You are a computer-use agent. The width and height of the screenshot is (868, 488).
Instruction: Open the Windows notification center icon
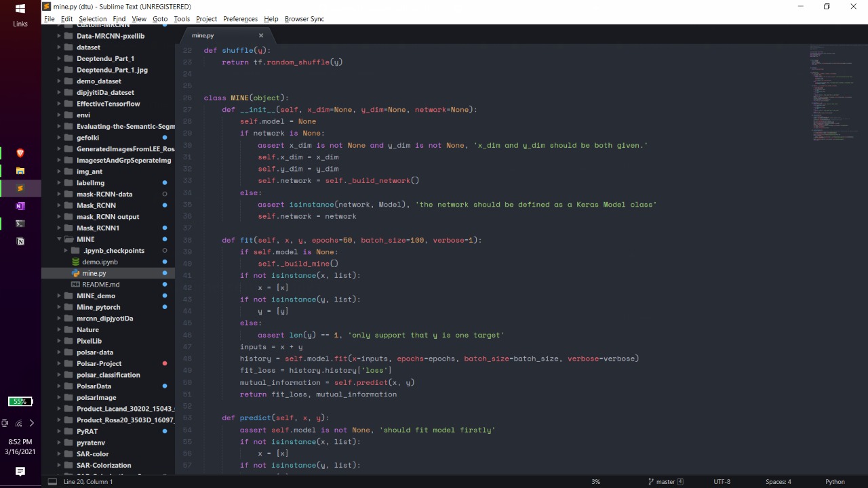(20, 472)
